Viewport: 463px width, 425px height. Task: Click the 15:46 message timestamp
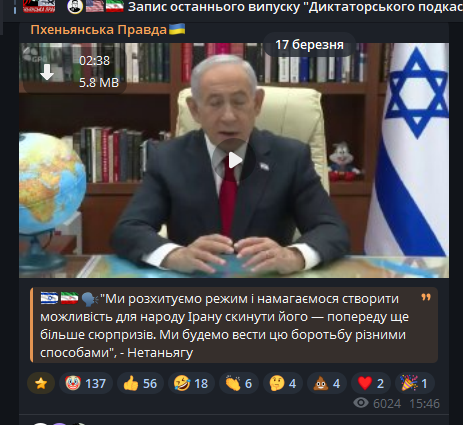tap(425, 404)
